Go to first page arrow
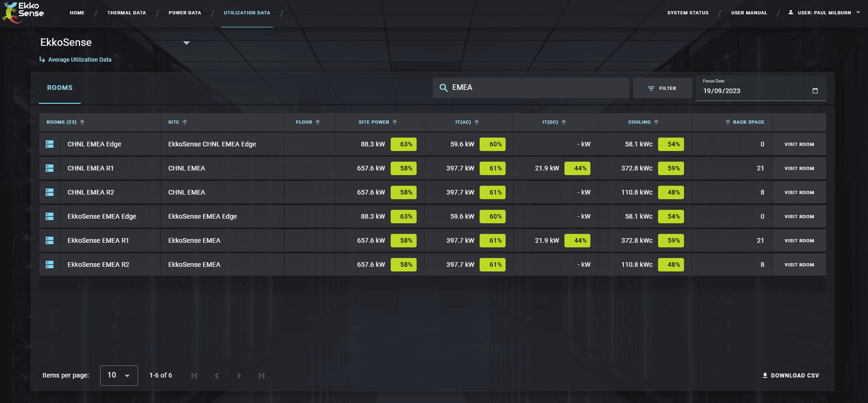Image resolution: width=868 pixels, height=403 pixels. [195, 376]
